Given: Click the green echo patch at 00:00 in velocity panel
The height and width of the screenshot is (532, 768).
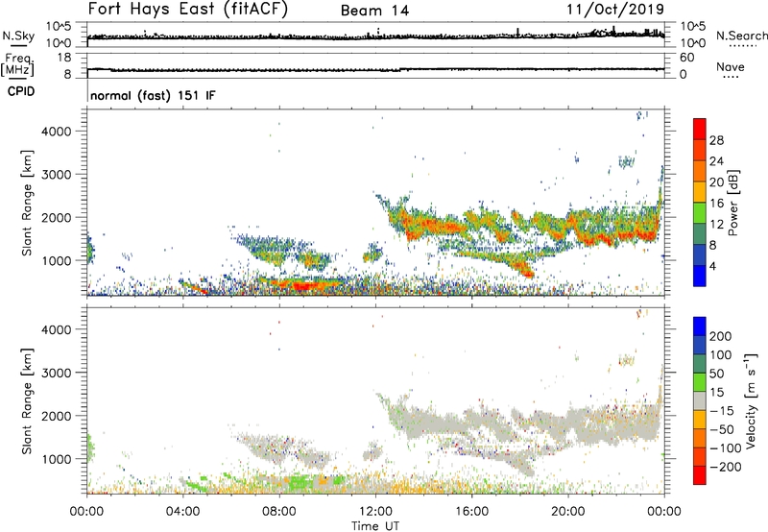Looking at the screenshot, I should [x=90, y=448].
